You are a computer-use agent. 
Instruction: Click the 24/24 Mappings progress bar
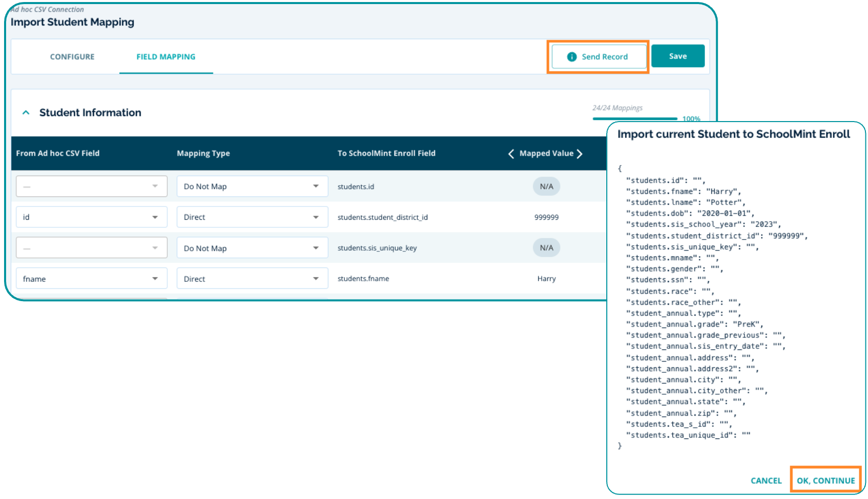pyautogui.click(x=635, y=119)
